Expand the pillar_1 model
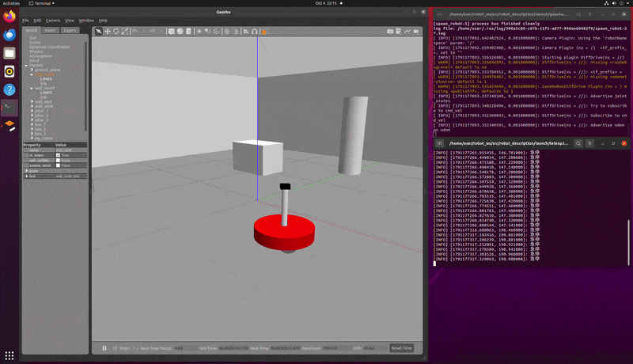The image size is (633, 364). click(x=32, y=111)
